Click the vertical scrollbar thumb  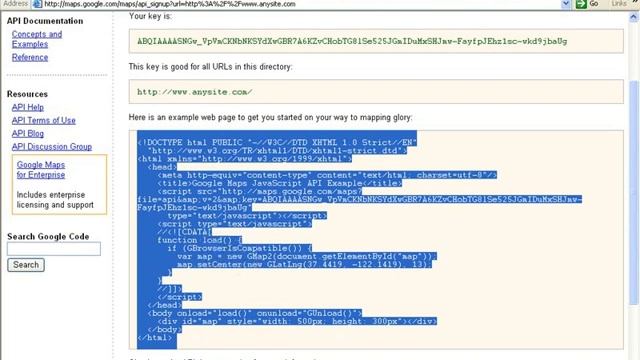coord(633,192)
